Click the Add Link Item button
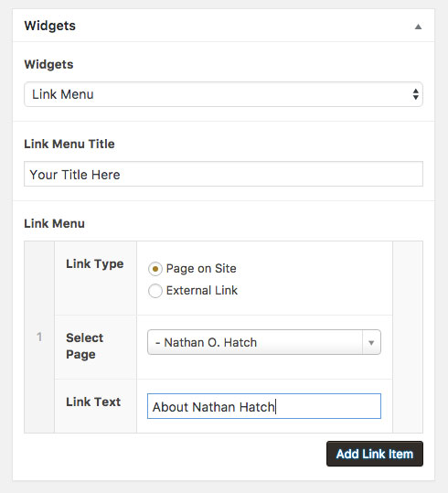Viewport: 448px width, 493px height. click(x=375, y=454)
